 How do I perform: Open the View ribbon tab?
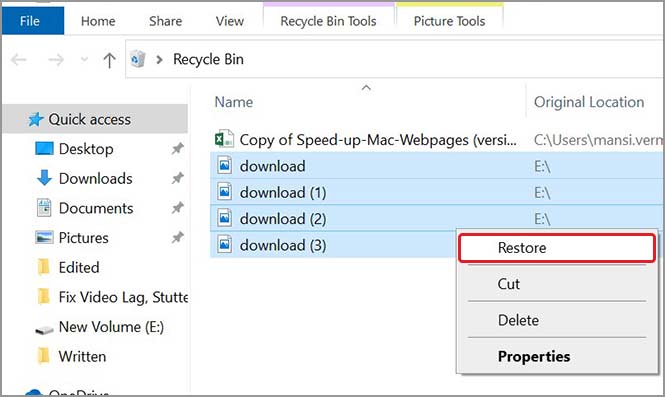click(x=229, y=21)
